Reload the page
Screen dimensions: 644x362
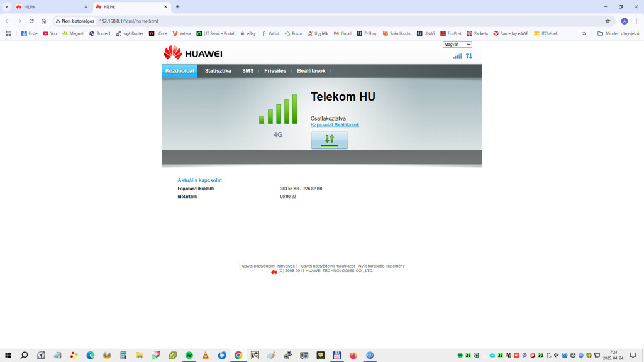(31, 21)
